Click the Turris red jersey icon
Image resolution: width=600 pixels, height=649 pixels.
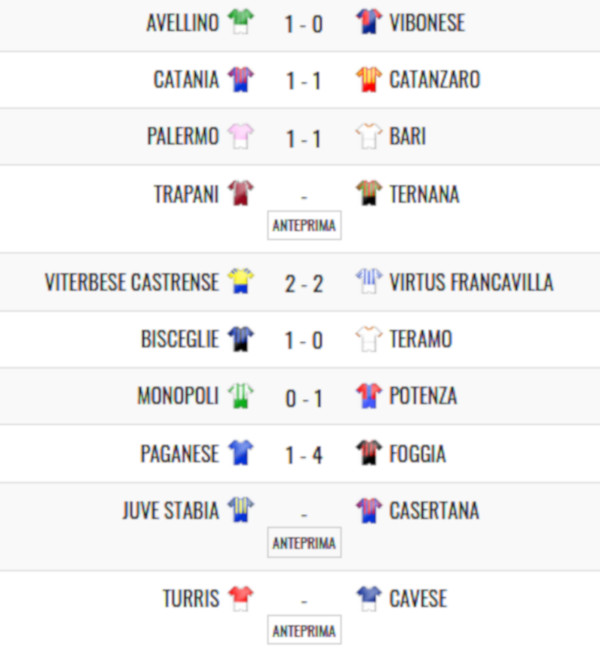[240, 599]
